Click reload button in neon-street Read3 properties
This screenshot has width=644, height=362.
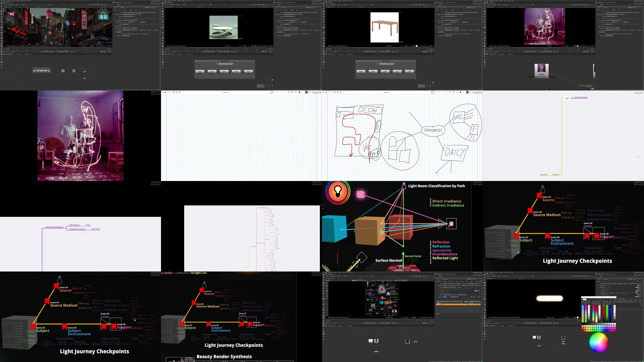point(134,28)
